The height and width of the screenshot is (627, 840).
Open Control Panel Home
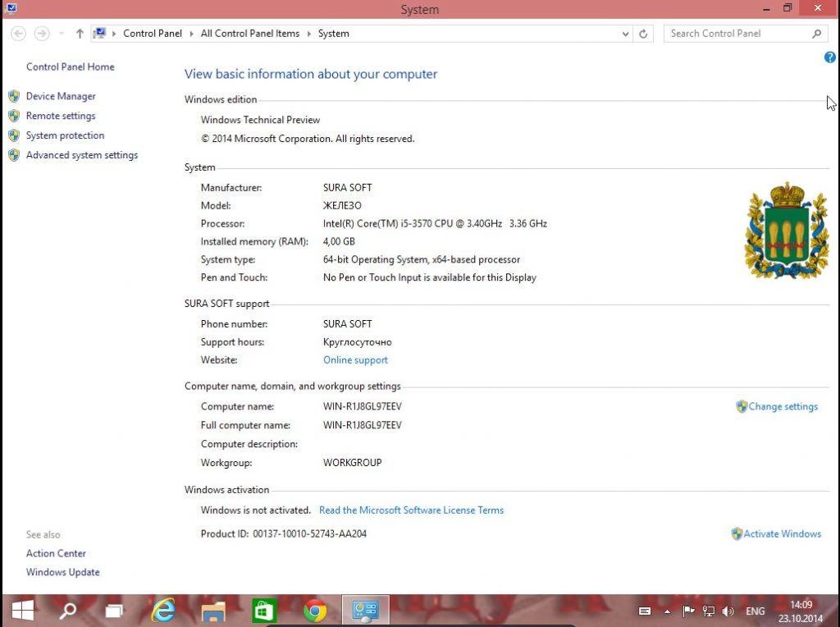[71, 67]
